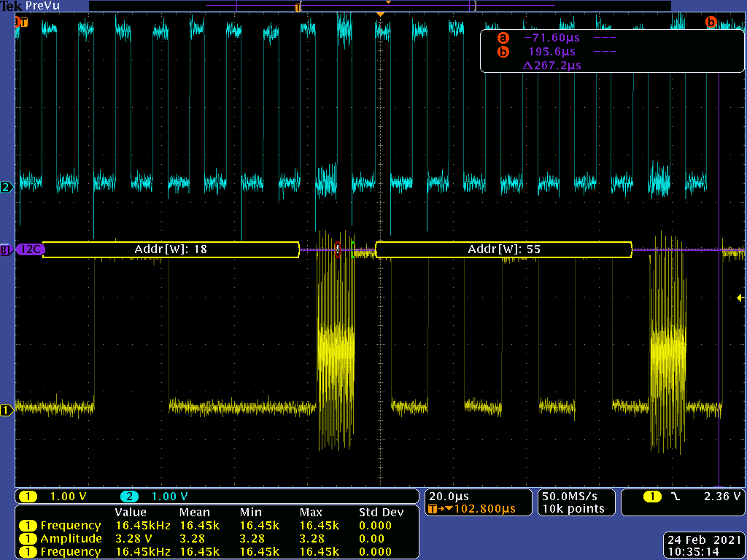Screen dimensions: 747x560
Task: Select the Addr[W]: 18 decoded packet
Action: (171, 249)
